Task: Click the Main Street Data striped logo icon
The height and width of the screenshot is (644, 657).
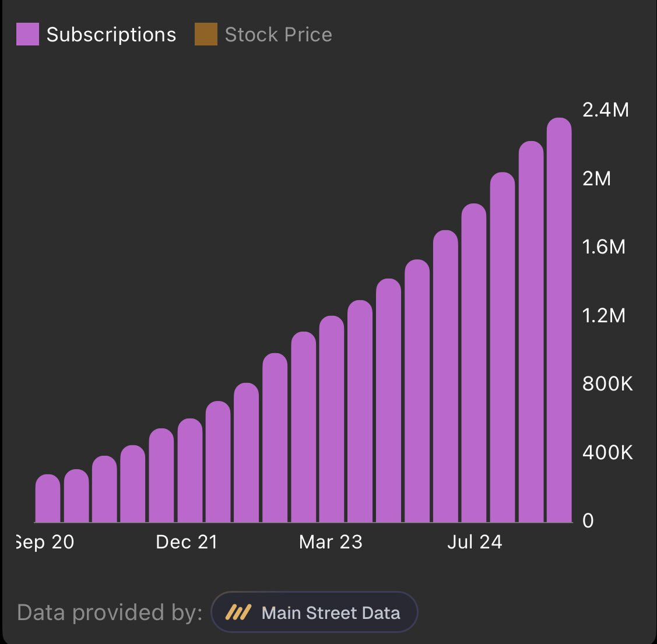Action: (x=238, y=613)
